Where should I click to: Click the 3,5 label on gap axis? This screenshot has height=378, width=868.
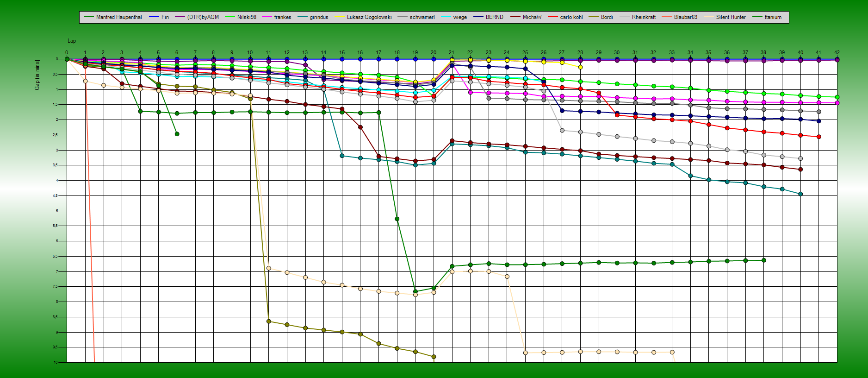[56, 165]
